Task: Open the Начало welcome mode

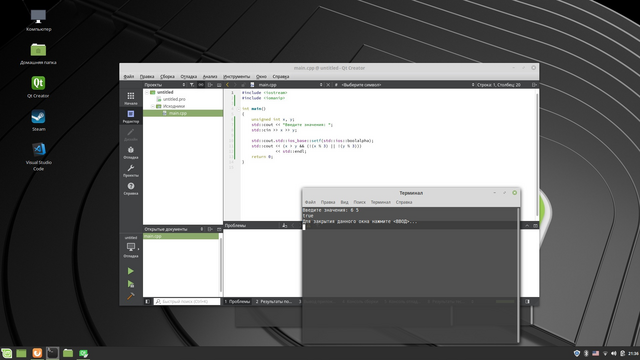Action: (x=131, y=98)
